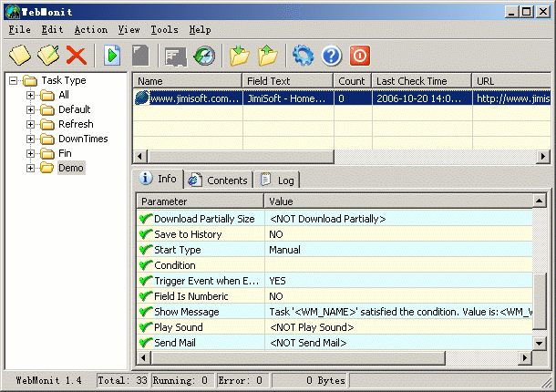
Task: Click the Task Type root folder icon
Action: 30,80
